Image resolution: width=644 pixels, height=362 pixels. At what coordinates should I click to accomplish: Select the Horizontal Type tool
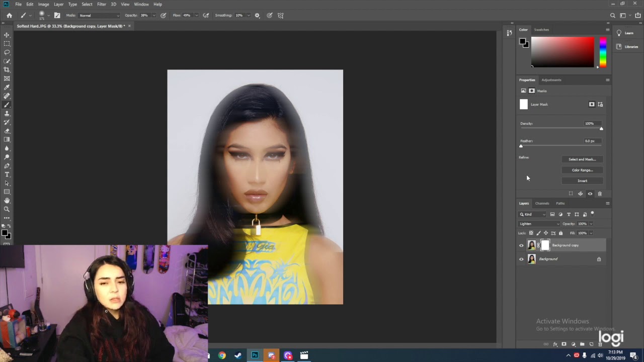coord(7,174)
